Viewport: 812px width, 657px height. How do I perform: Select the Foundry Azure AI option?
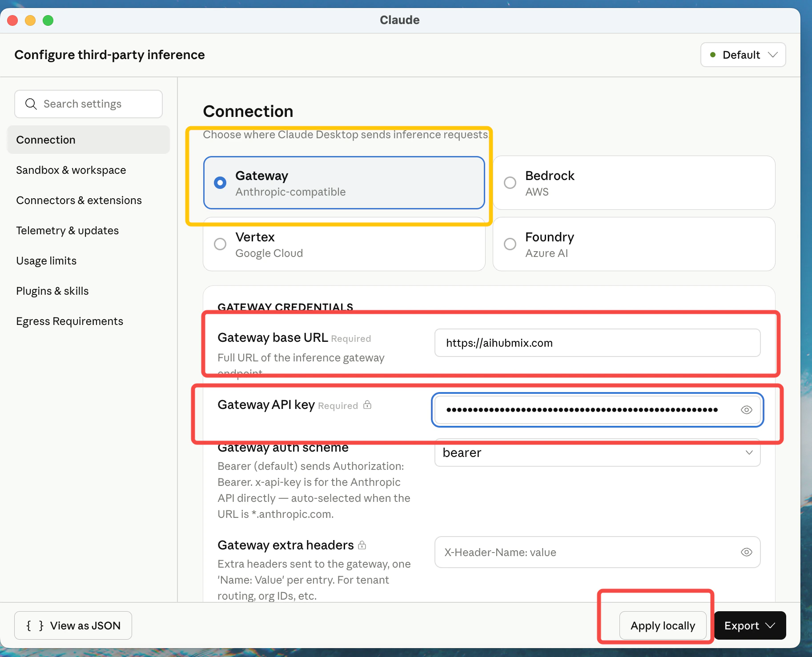coord(634,244)
